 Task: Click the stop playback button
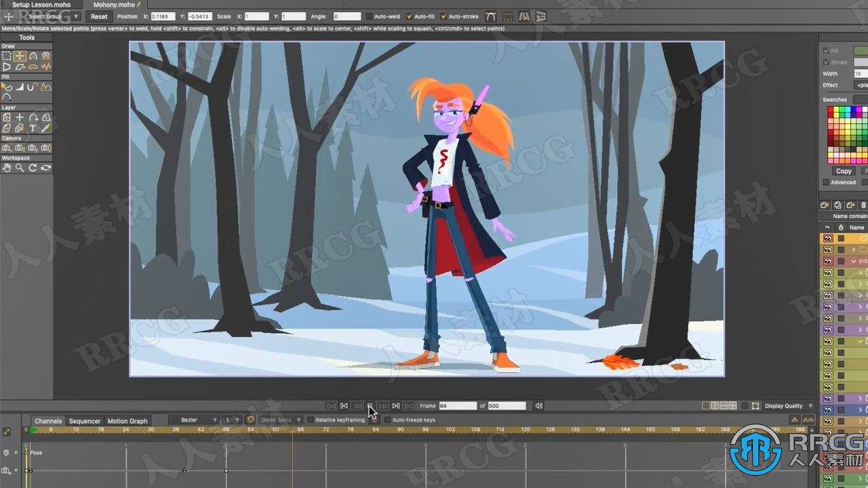pyautogui.click(x=370, y=406)
